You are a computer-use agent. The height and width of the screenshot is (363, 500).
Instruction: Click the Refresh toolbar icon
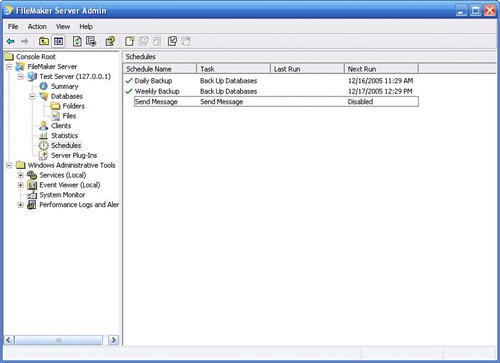click(77, 41)
